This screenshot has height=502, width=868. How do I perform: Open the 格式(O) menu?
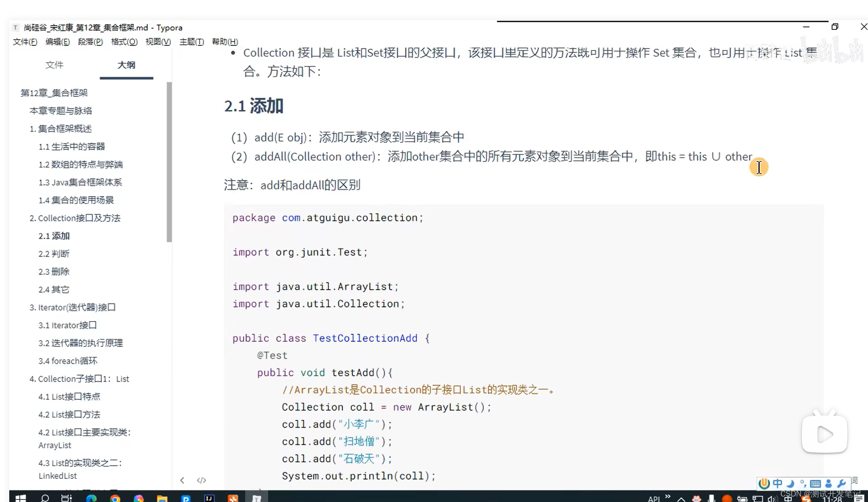[124, 42]
